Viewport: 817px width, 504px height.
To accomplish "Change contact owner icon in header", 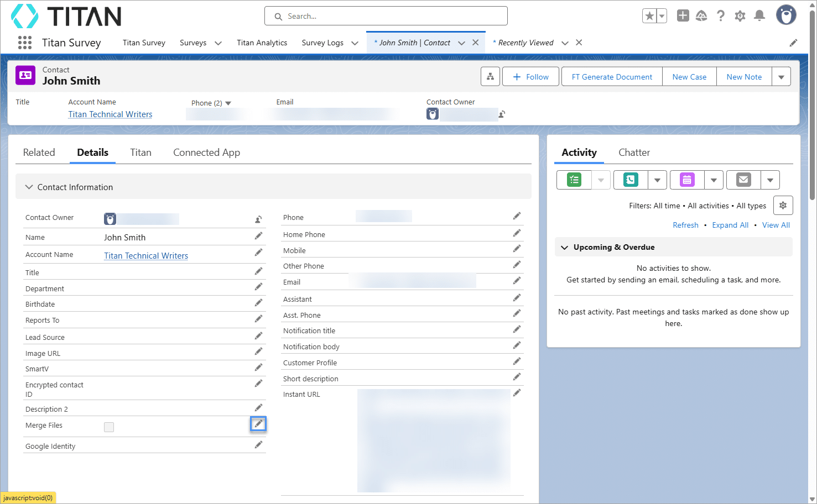I will coord(502,114).
